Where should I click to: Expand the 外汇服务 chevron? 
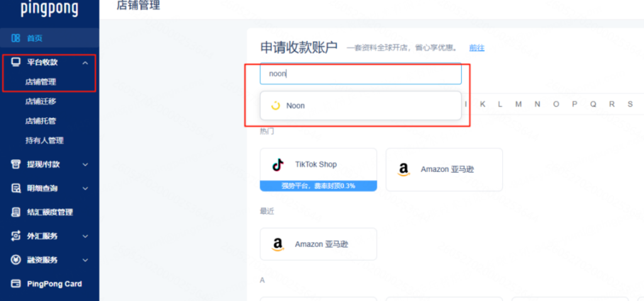86,236
